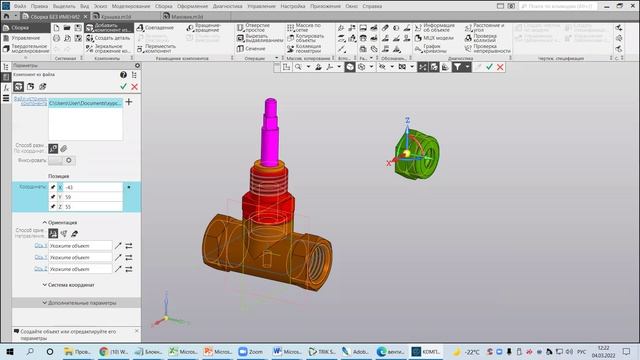Expand the Система координат section

tap(69, 285)
